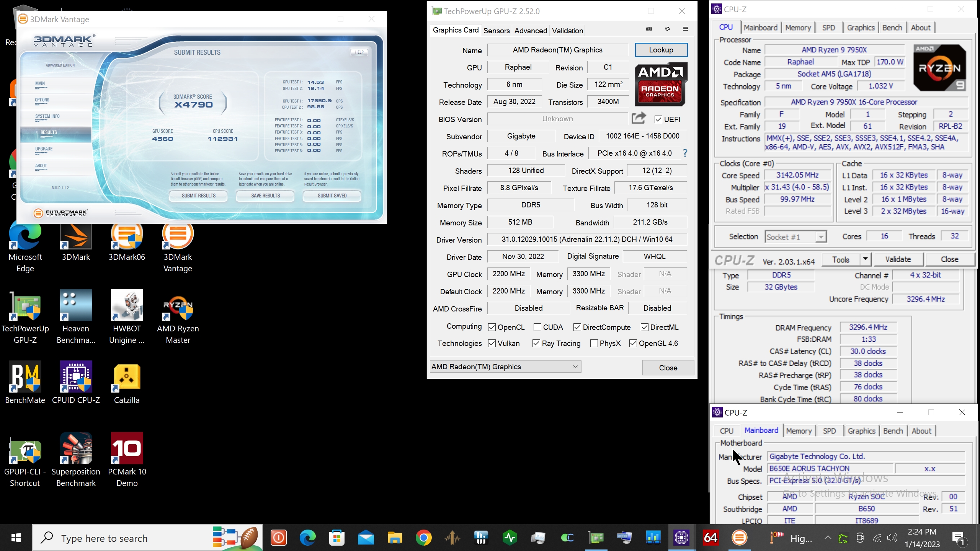Click the Lookup button in GPU-Z
Viewport: 980px width, 551px height.
click(661, 50)
